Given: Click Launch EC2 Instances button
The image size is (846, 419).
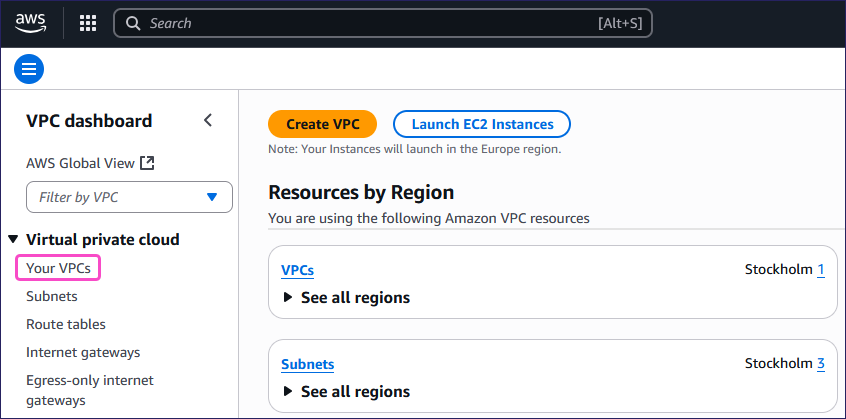Looking at the screenshot, I should (482, 124).
